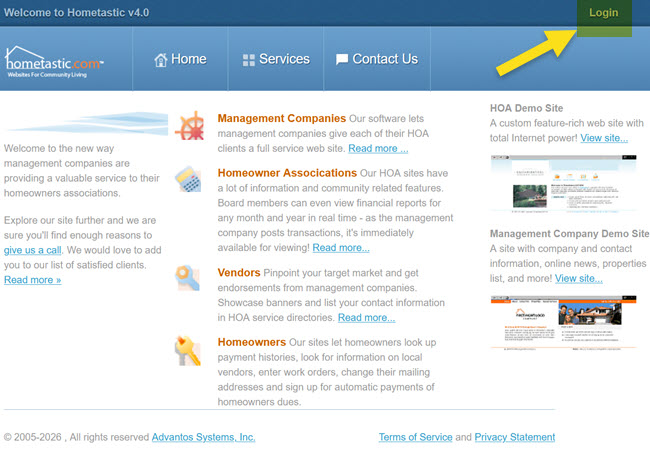Open the HOA Demo Site thumbnail
650x451 pixels.
(x=562, y=184)
